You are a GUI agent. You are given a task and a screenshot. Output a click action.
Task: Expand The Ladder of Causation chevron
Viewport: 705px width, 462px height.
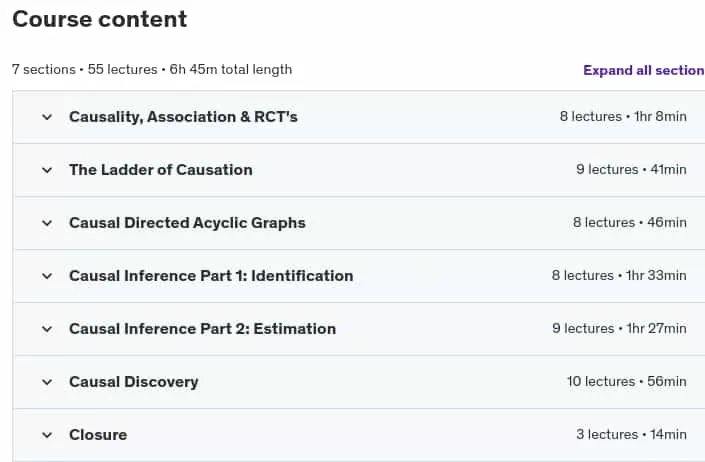click(x=47, y=170)
